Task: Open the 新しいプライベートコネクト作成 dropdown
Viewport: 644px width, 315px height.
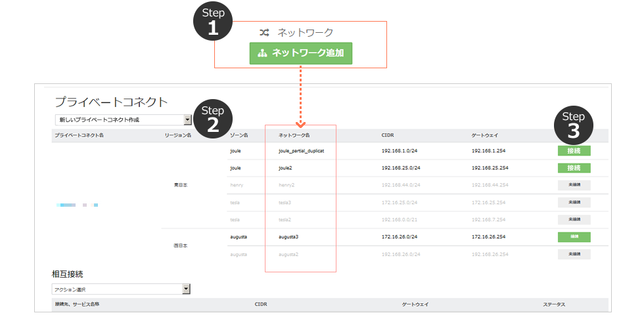Action: click(x=123, y=119)
